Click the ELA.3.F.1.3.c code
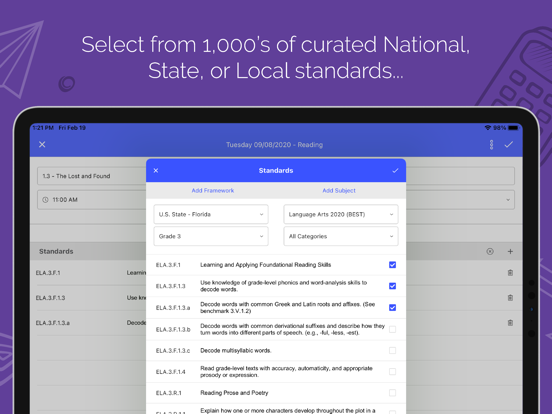Viewport: 552px width, 414px height. [x=173, y=351]
